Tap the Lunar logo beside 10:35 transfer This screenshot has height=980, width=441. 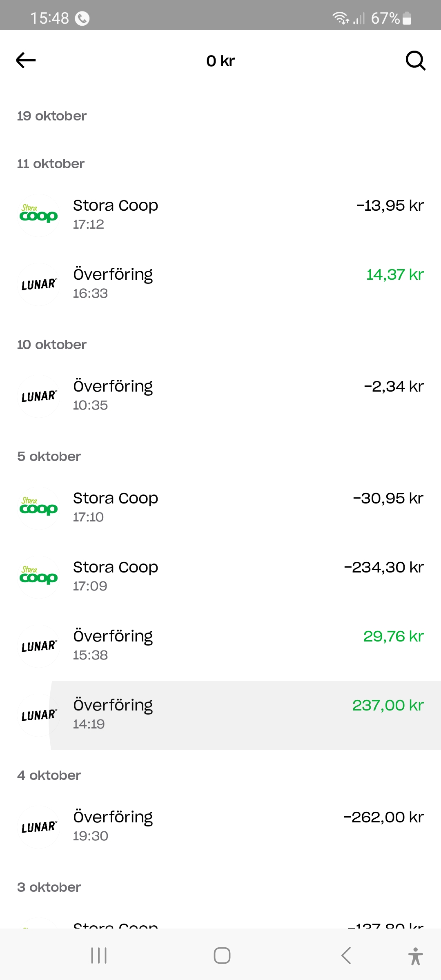pos(39,396)
